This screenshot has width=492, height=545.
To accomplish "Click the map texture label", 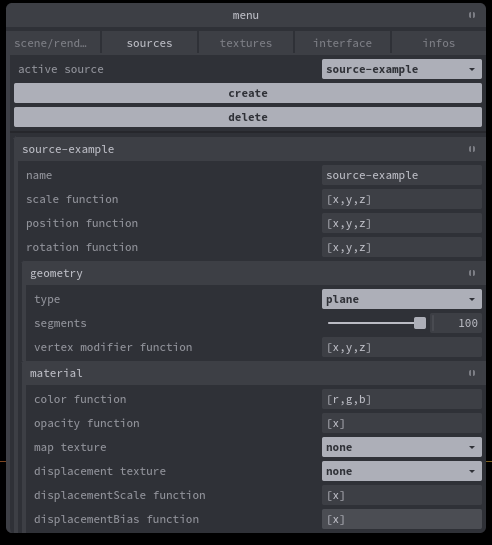I will coord(70,447).
